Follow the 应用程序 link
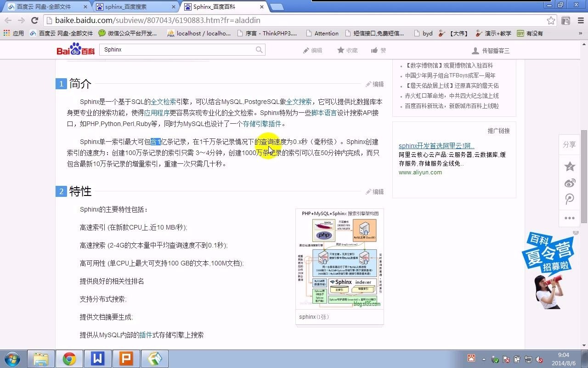 click(157, 113)
